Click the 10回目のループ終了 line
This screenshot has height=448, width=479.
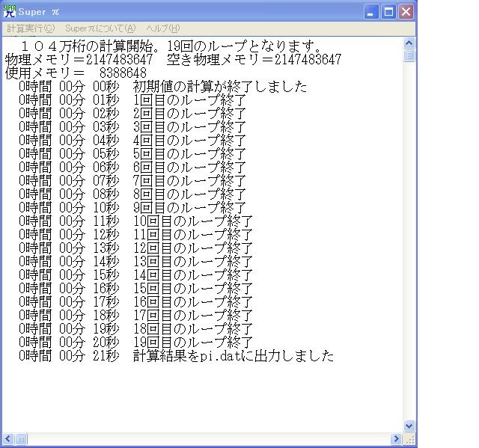(x=135, y=221)
